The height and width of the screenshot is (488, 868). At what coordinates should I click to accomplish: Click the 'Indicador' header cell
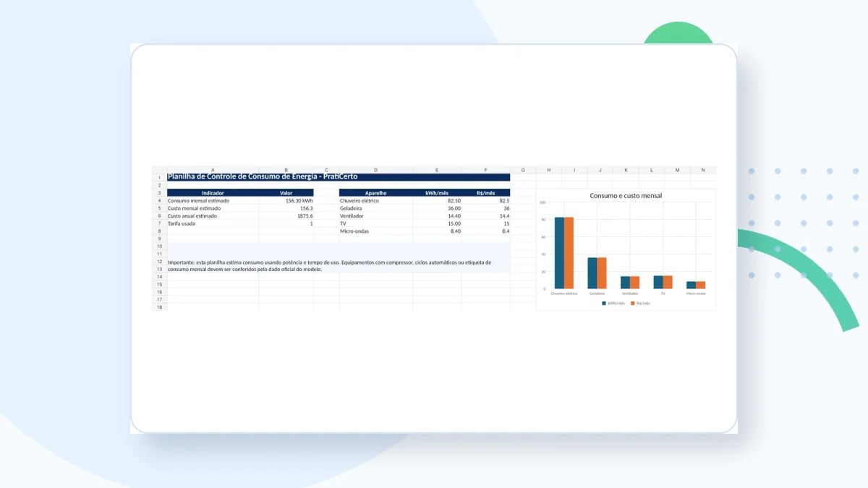(213, 193)
